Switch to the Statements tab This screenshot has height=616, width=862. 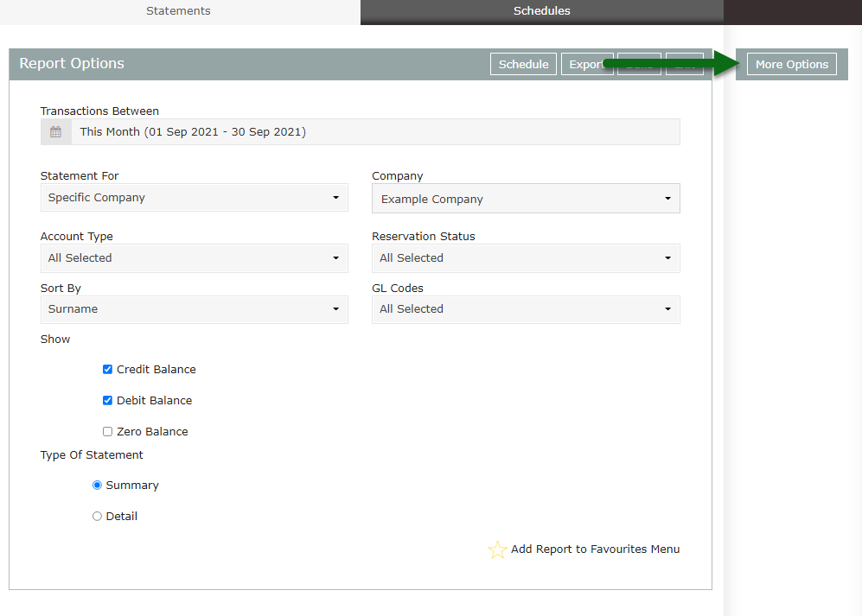(x=179, y=11)
